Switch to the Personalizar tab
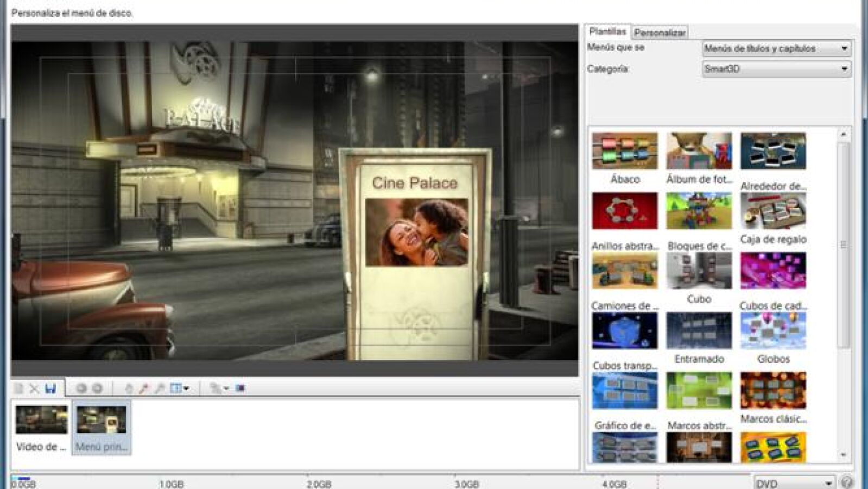 [x=660, y=33]
